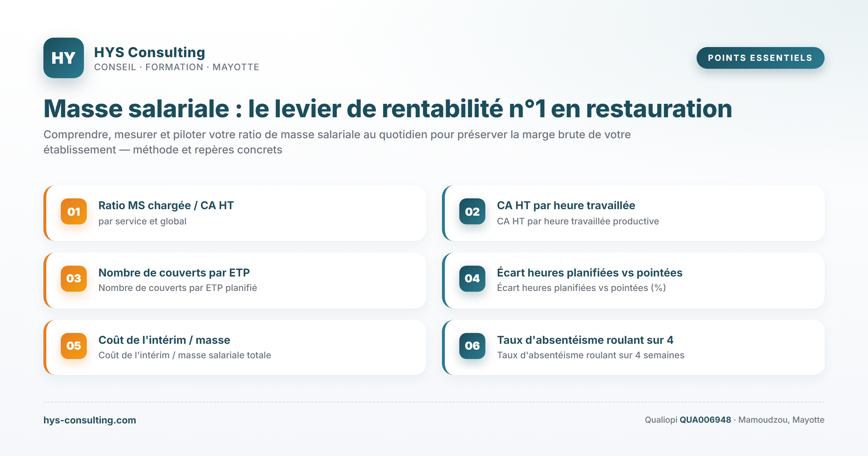Click 'Nombre de couverts par ETP planifié' text

click(x=178, y=288)
